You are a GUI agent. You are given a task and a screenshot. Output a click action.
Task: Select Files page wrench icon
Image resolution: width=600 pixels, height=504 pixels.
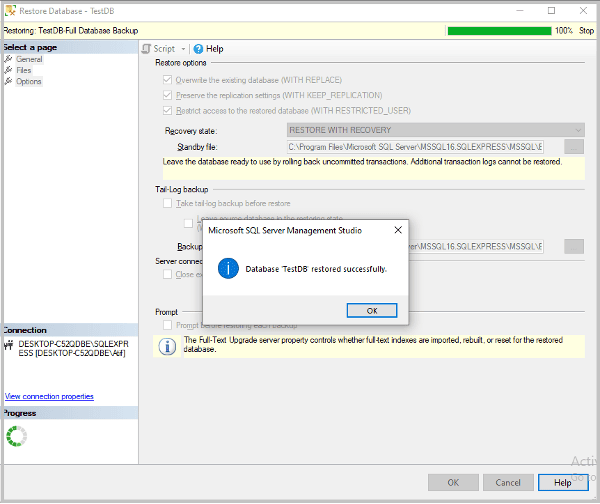8,70
